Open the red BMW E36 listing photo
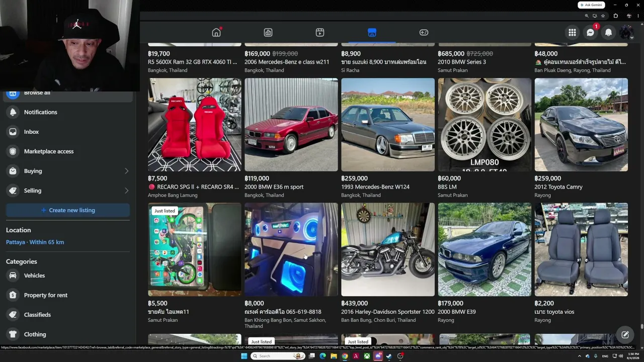The width and height of the screenshot is (644, 362). click(x=291, y=125)
